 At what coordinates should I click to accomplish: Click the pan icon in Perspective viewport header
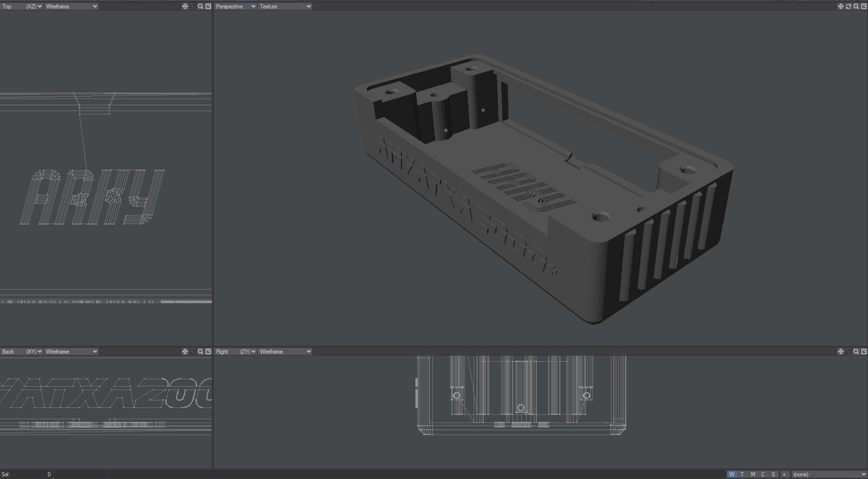point(841,7)
